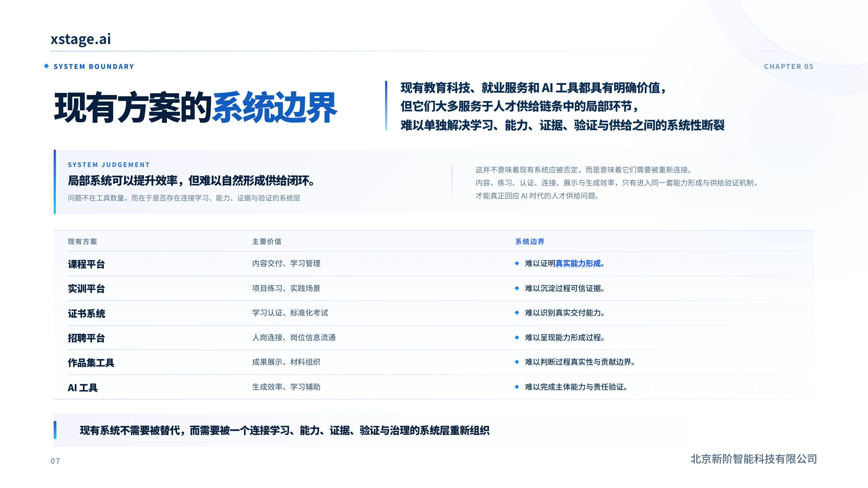This screenshot has height=488, width=868.
Task: Click the 实训平台 row label
Action: (86, 289)
